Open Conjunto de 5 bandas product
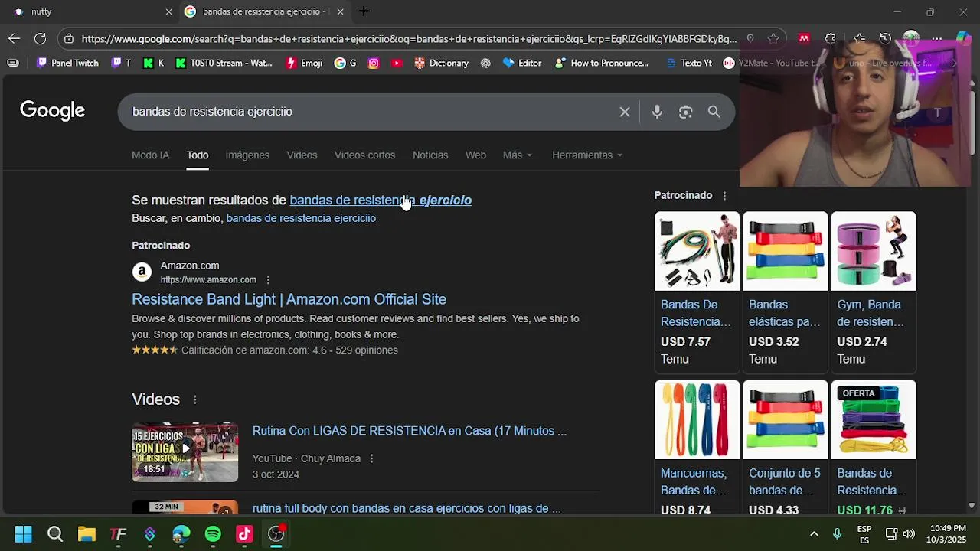The height and width of the screenshot is (551, 980). point(785,448)
